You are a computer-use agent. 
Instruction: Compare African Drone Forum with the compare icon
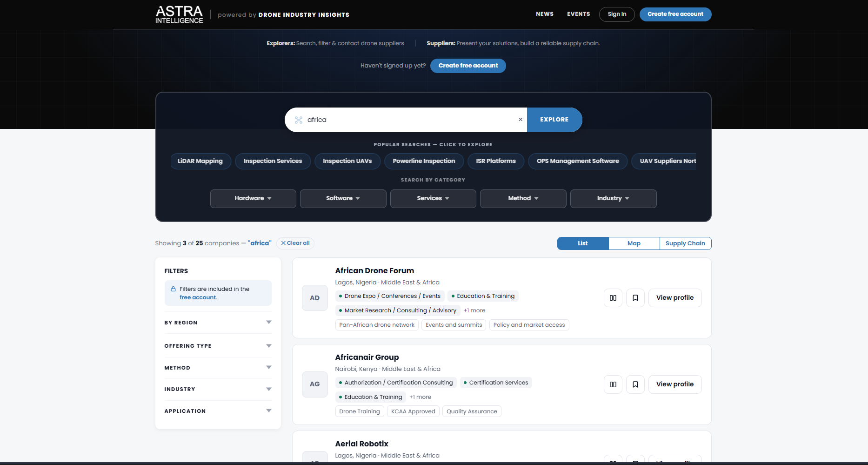(x=613, y=298)
